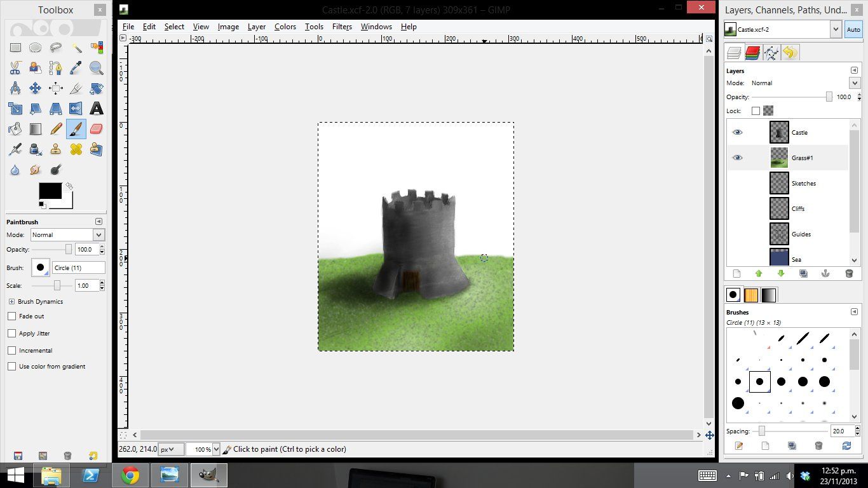Image resolution: width=868 pixels, height=488 pixels.
Task: Expand the Brush Dynamics section
Action: pos(11,301)
